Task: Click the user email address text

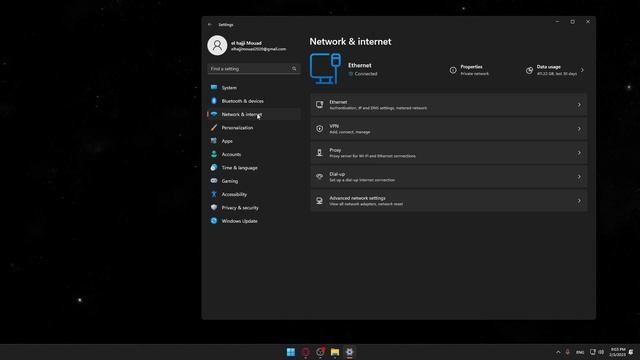Action: click(258, 49)
